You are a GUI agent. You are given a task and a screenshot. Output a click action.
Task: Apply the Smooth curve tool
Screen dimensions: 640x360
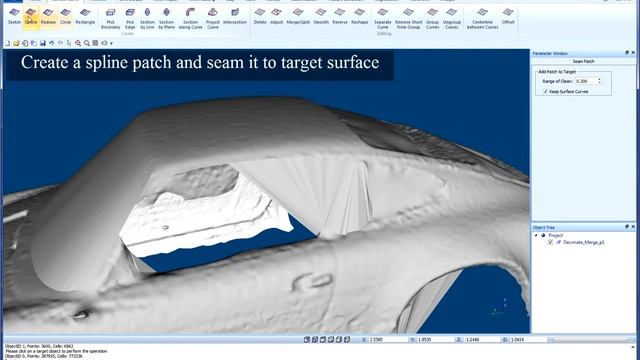click(x=321, y=17)
